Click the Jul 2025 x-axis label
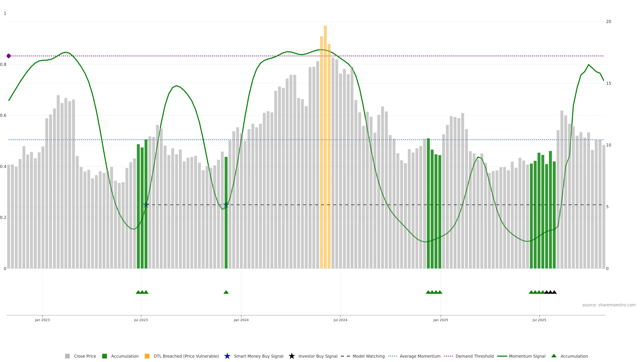This screenshot has width=644, height=362. click(539, 320)
